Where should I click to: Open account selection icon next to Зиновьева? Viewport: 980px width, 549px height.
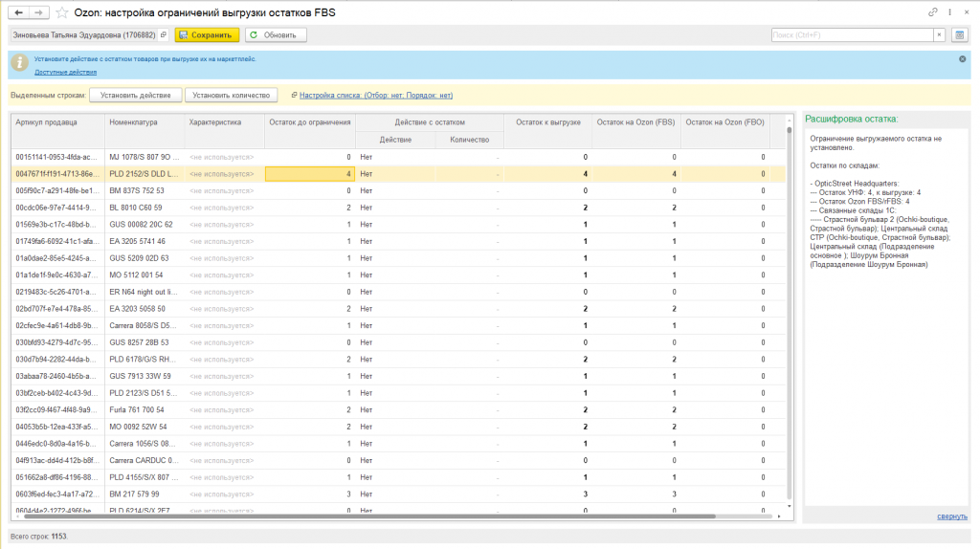[164, 35]
